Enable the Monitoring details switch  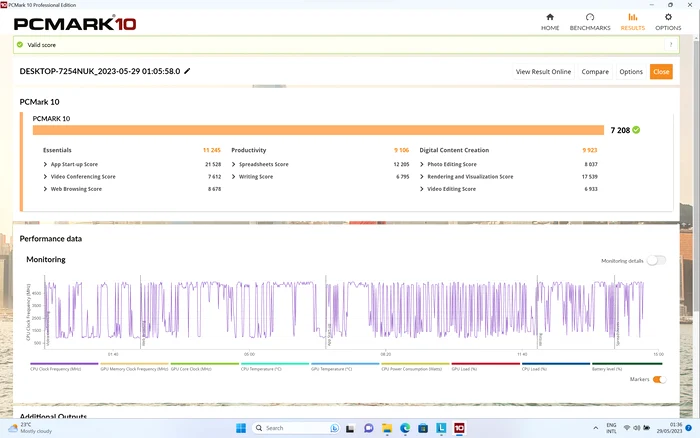tap(656, 260)
